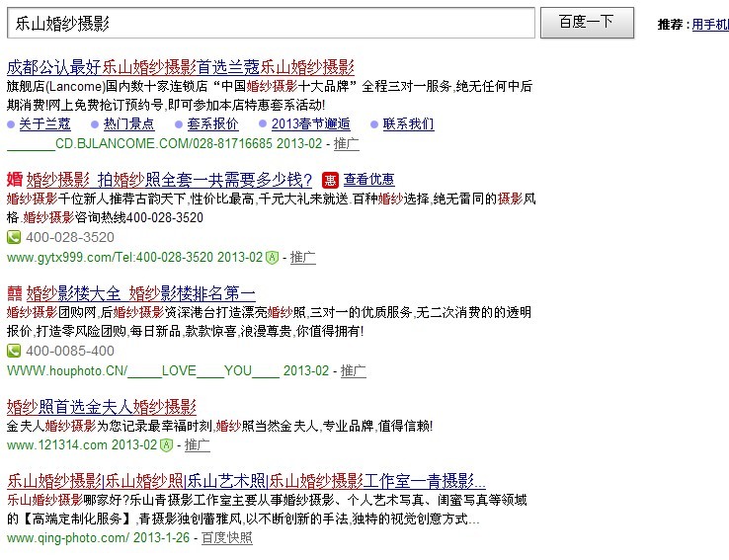
Task: Open the 热门景点 sublink
Action: click(x=128, y=124)
